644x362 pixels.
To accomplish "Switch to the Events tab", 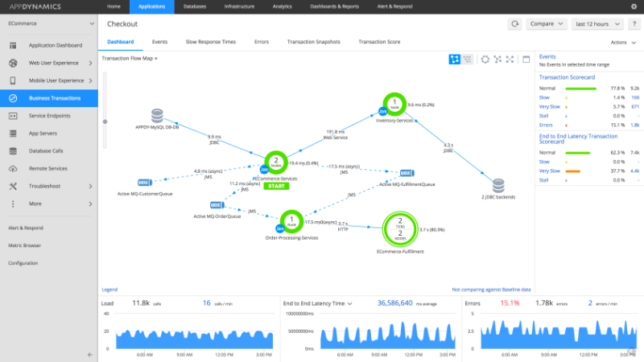I will pos(159,42).
